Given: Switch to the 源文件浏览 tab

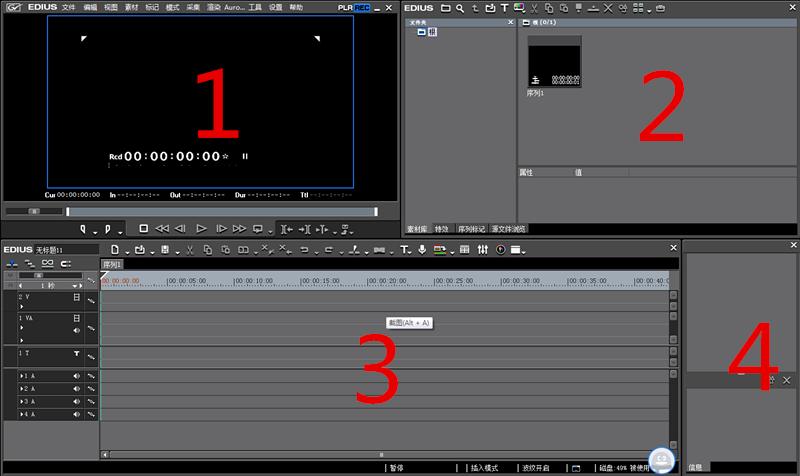Looking at the screenshot, I should [508, 229].
